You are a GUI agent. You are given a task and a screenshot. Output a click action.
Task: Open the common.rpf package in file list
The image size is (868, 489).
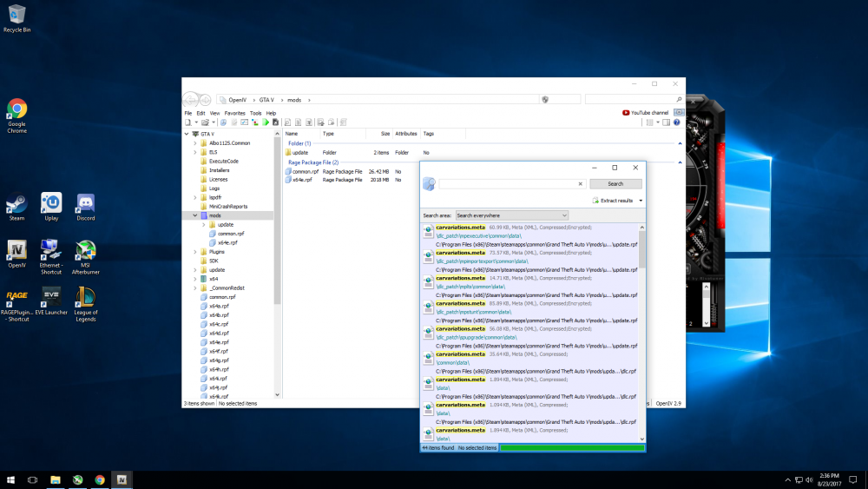coord(306,171)
